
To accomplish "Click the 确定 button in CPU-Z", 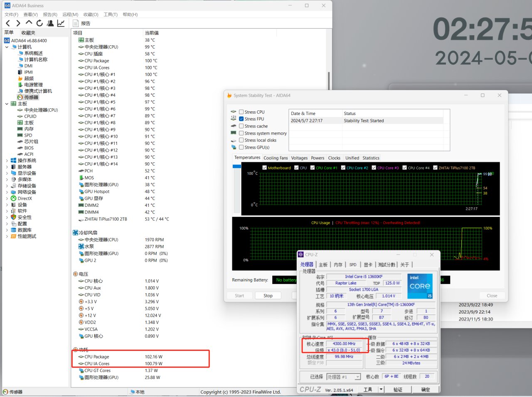I will pos(426,390).
